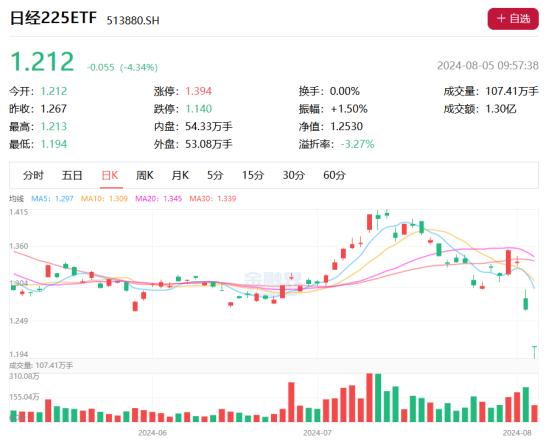Click timestamp 2024-08-05 09:57:38
This screenshot has height=448, width=554.
point(488,66)
